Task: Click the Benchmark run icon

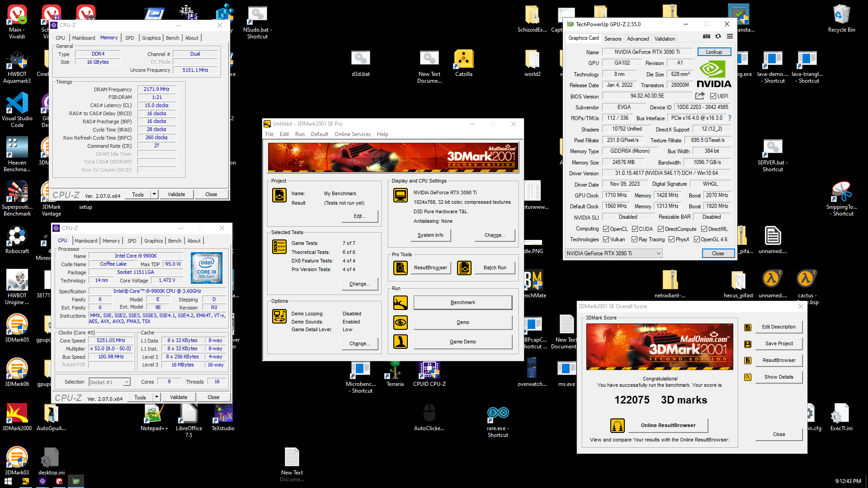Action: point(401,303)
